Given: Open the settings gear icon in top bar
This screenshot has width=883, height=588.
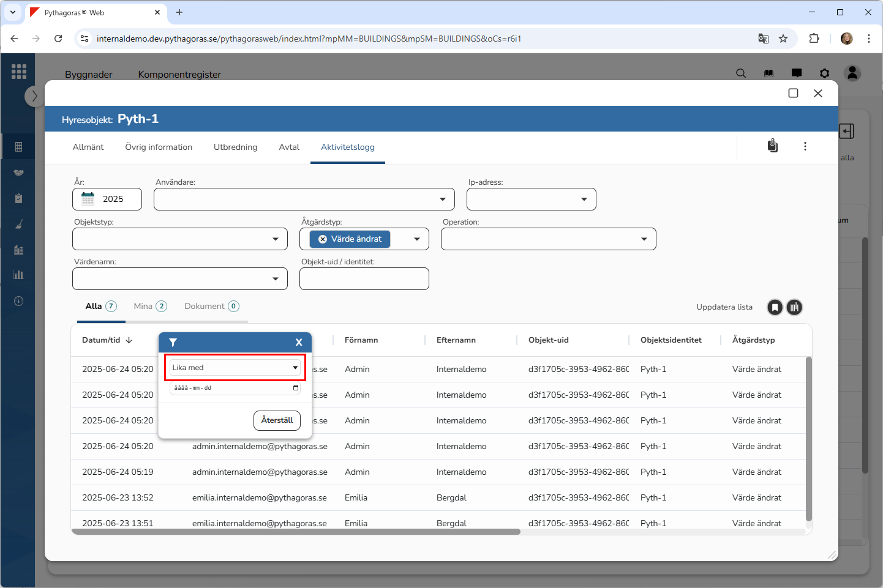Looking at the screenshot, I should pyautogui.click(x=824, y=73).
